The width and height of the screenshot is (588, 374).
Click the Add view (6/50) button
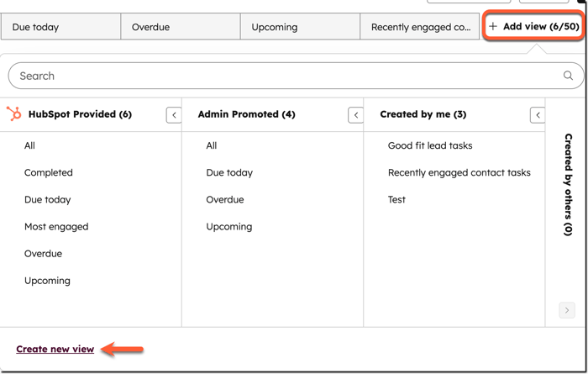click(x=533, y=27)
